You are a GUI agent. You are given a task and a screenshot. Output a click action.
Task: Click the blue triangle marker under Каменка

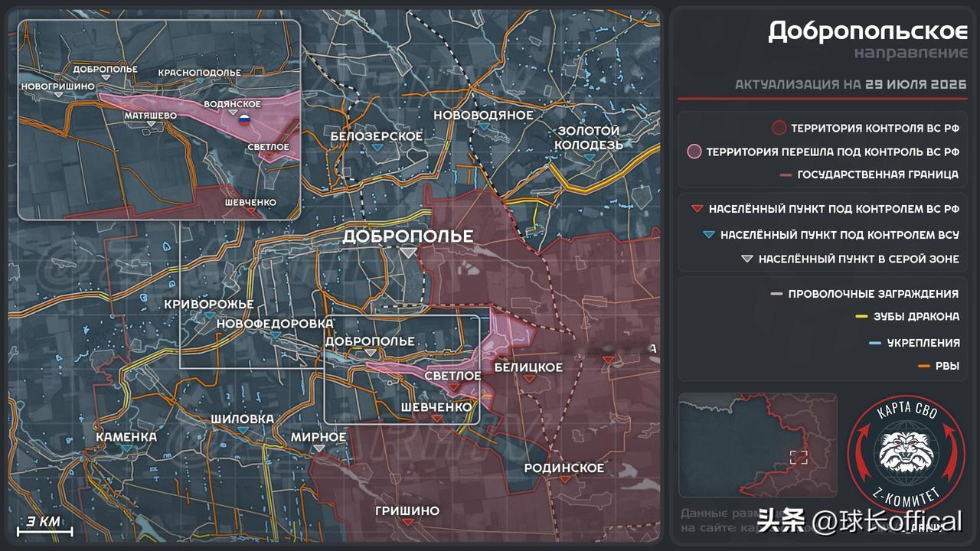tap(126, 449)
